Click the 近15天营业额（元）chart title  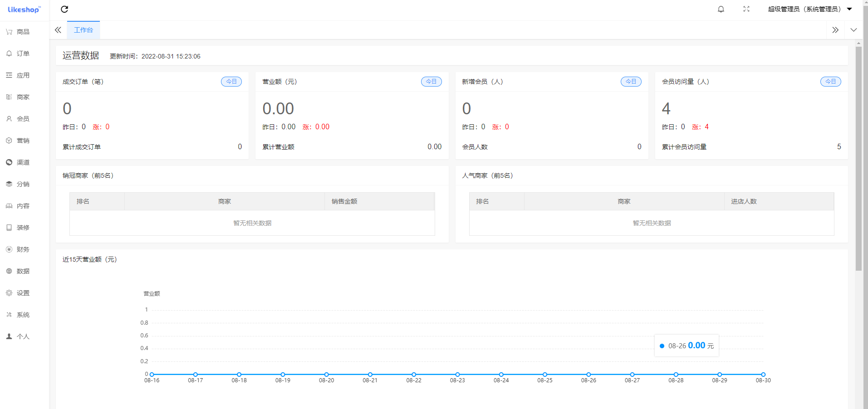(90, 259)
